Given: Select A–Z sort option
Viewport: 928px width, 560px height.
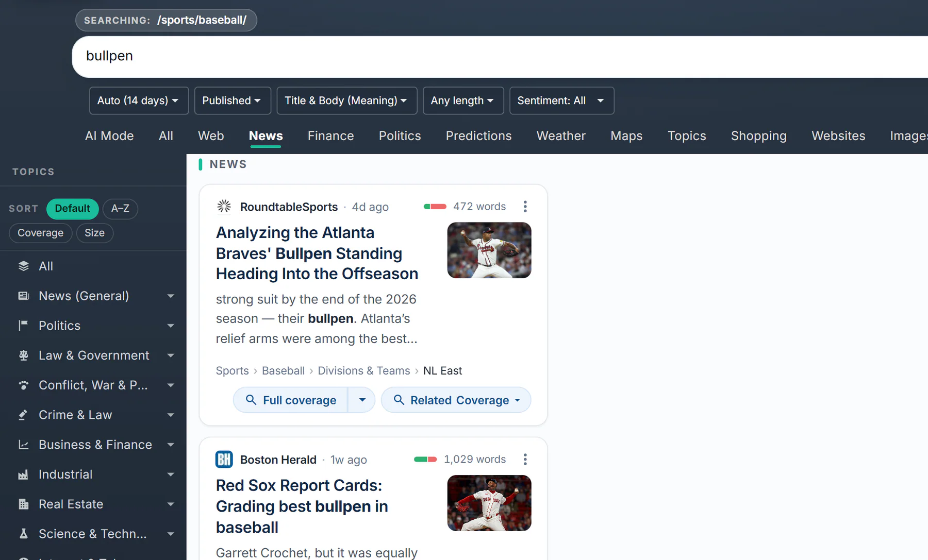Looking at the screenshot, I should pos(120,209).
